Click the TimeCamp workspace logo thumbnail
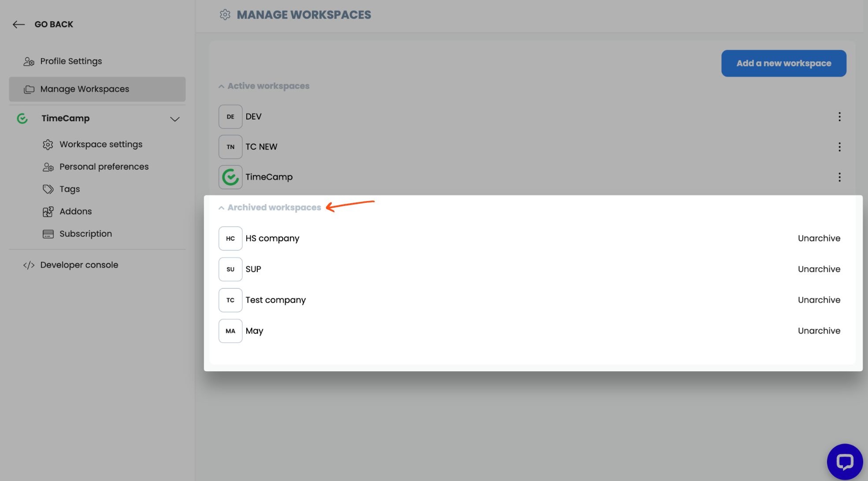This screenshot has width=868, height=481. point(230,177)
